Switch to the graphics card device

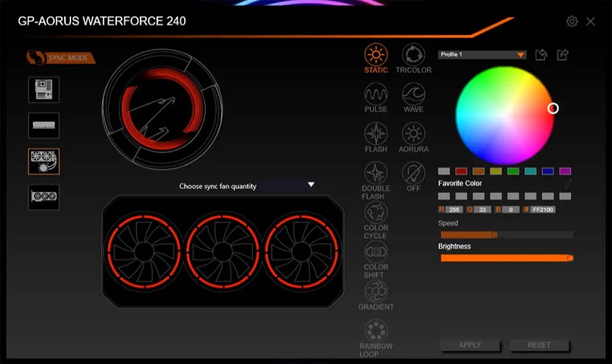pyautogui.click(x=44, y=198)
